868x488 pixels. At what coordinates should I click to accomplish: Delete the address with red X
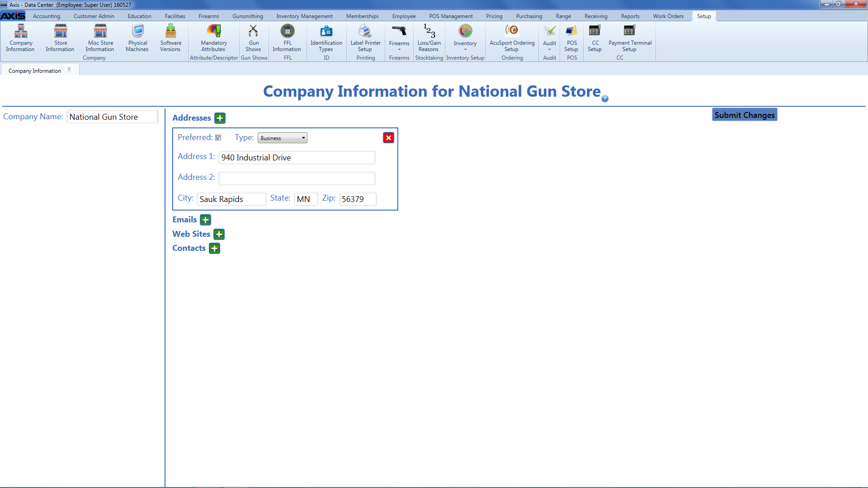(388, 138)
